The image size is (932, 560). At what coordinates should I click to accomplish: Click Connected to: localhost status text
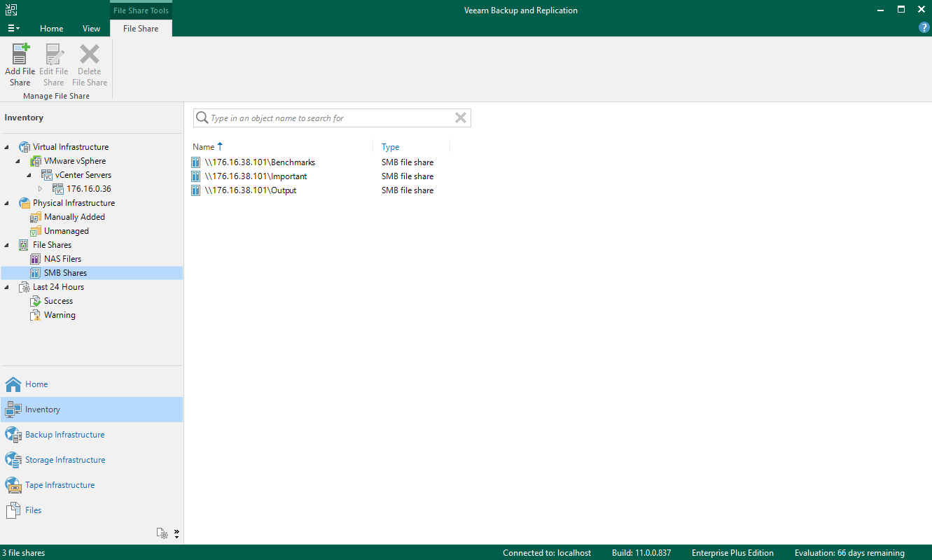point(547,553)
